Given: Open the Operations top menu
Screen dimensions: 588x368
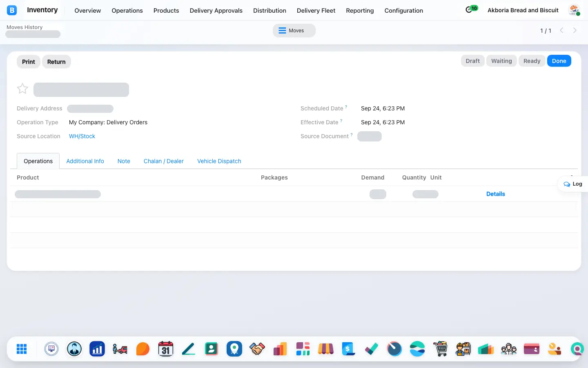Looking at the screenshot, I should [x=127, y=11].
